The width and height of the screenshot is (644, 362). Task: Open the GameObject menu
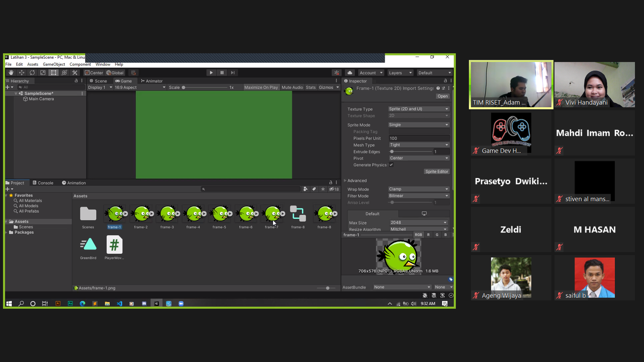[54, 64]
